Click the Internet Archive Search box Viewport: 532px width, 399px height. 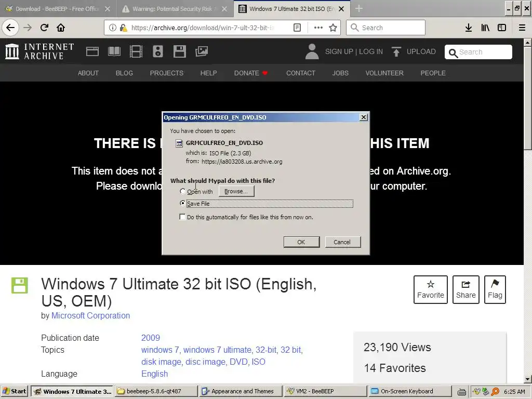(478, 52)
